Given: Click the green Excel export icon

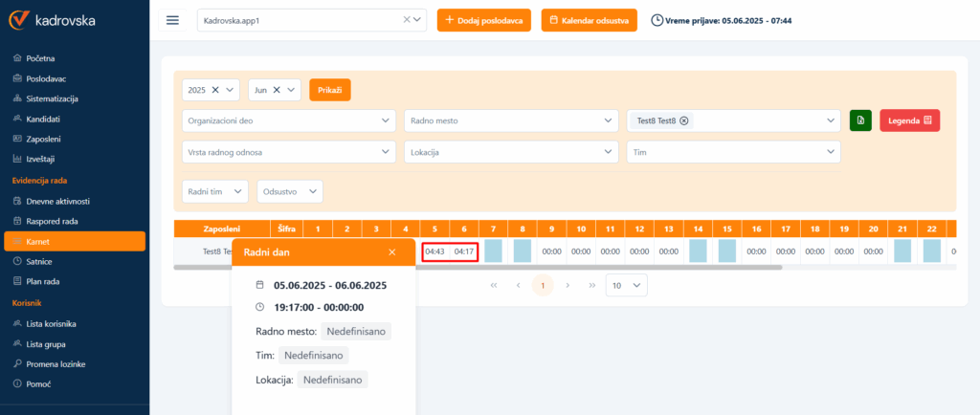Looking at the screenshot, I should click(x=860, y=120).
